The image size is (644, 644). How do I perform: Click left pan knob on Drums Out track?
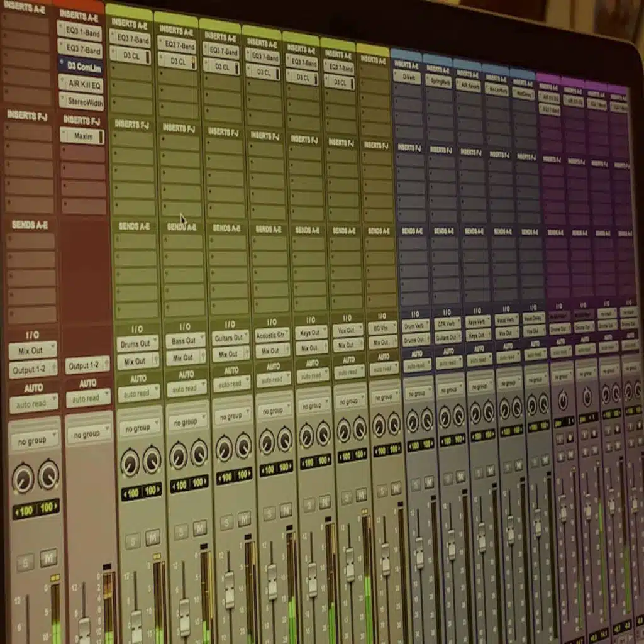(130, 463)
